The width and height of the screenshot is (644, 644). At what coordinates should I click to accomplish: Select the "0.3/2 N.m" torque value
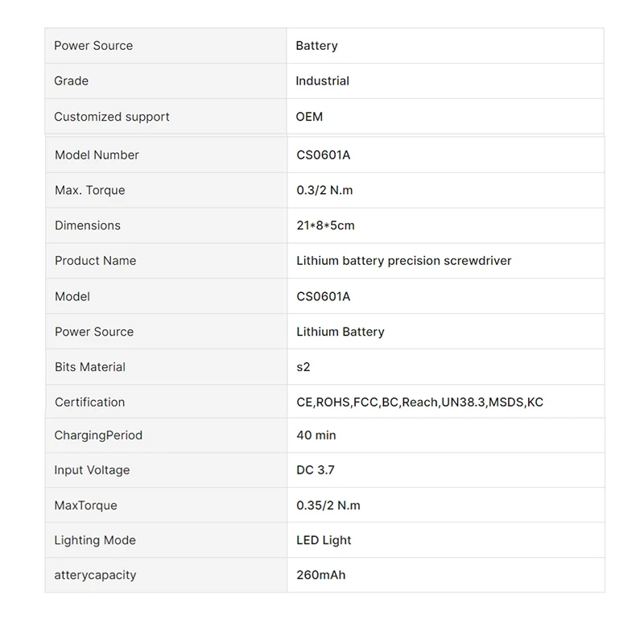324,191
